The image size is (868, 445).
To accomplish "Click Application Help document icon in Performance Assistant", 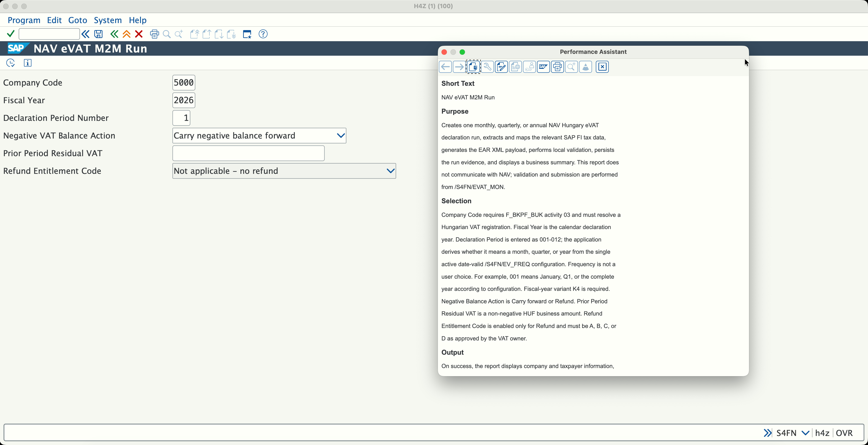I will pos(473,67).
